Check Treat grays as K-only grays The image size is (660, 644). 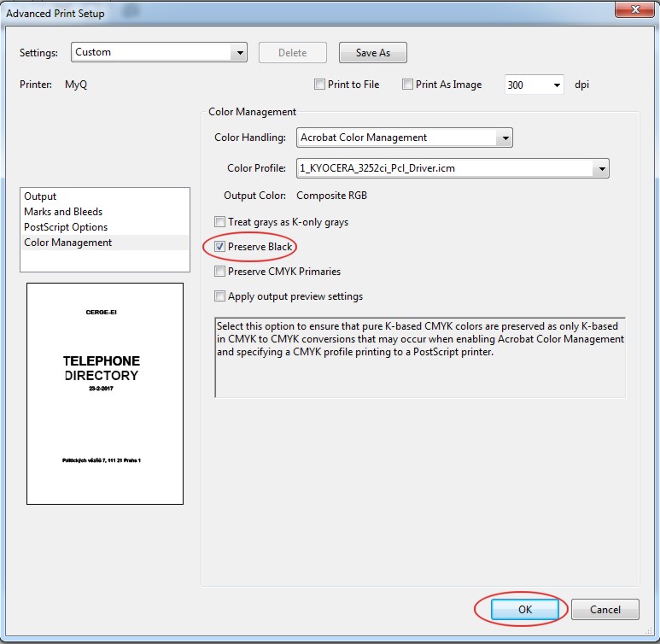[x=220, y=222]
